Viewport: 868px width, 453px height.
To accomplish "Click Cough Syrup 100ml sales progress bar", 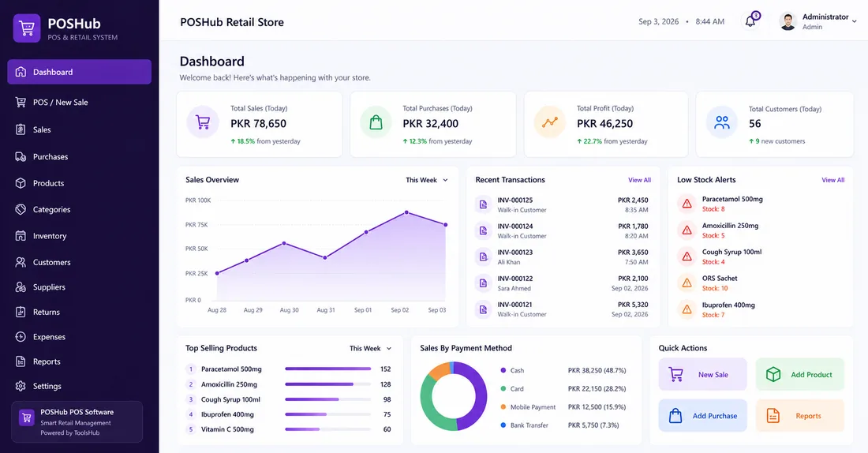I will pos(327,399).
